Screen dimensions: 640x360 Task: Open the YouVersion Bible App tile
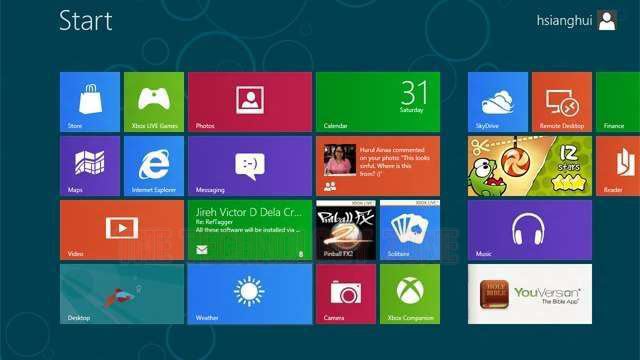[x=530, y=294]
